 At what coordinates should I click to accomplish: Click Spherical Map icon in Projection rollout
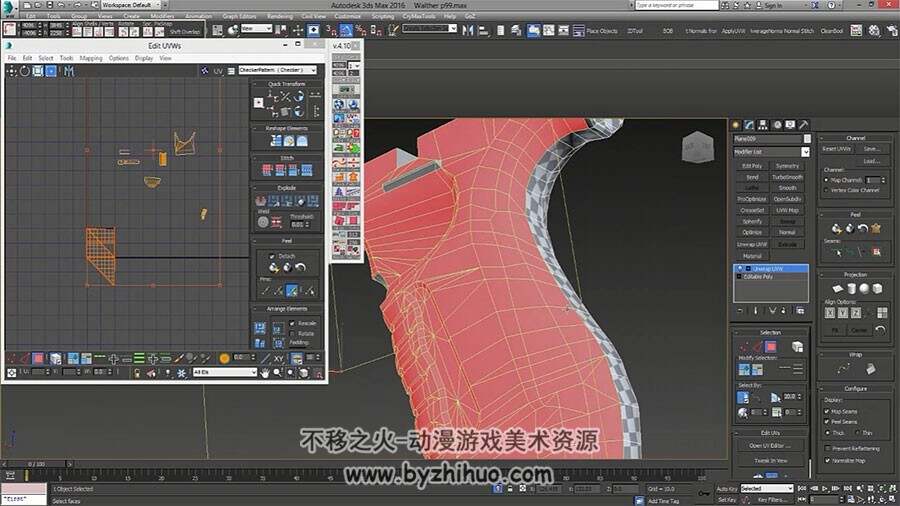pos(864,289)
